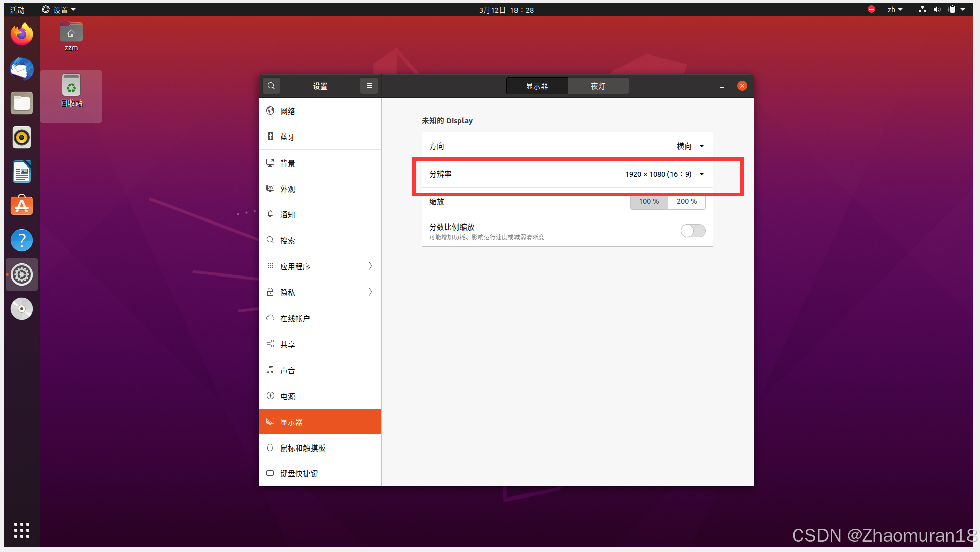Viewport: 980px width, 552px height.
Task: Switch to the Night Light tab (夜灯)
Action: (598, 86)
